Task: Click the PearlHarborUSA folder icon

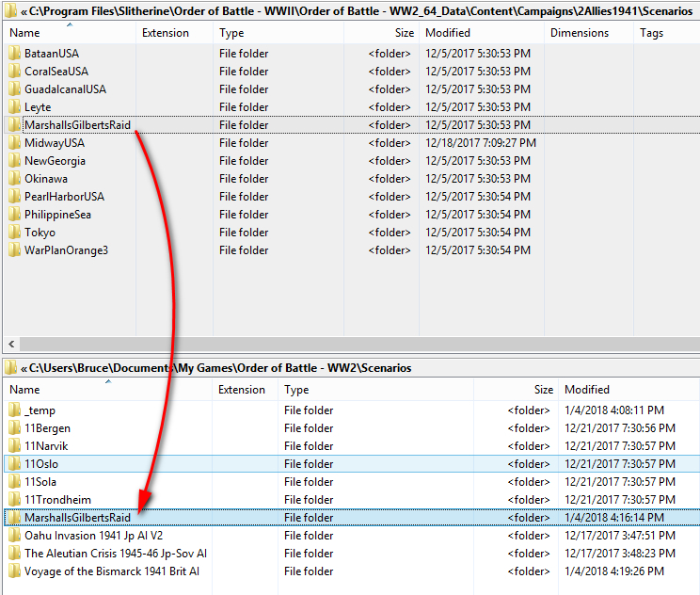Action: click(15, 196)
